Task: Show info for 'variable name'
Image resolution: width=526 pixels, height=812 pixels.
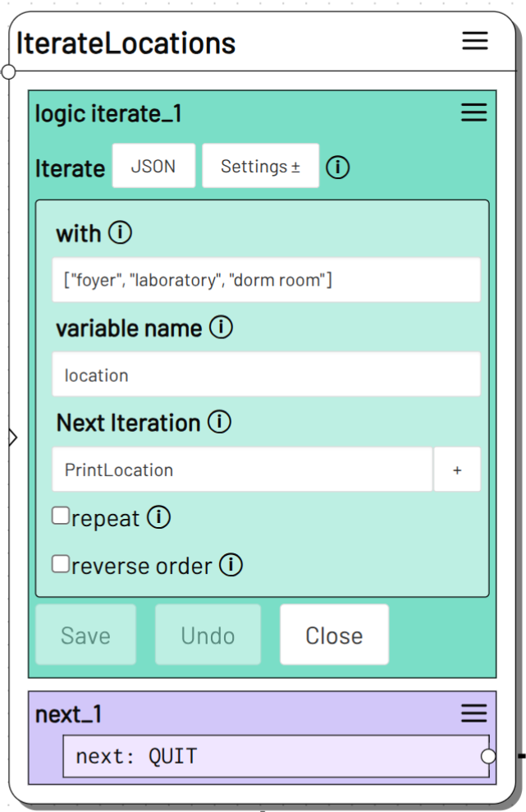Action: 221,328
